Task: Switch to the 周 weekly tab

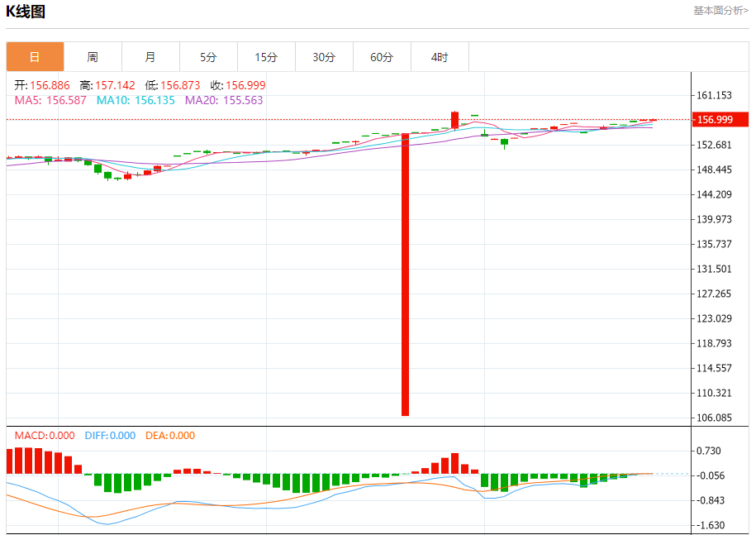Action: coord(93,57)
